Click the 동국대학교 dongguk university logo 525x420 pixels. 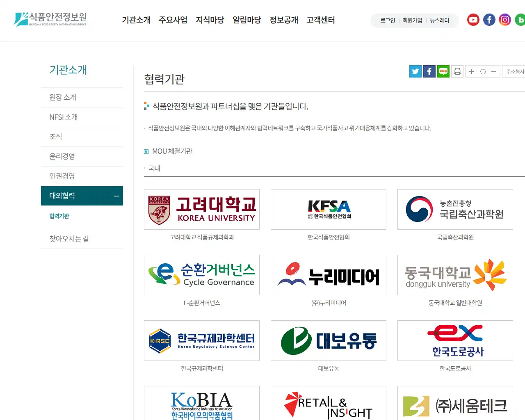tap(455, 275)
